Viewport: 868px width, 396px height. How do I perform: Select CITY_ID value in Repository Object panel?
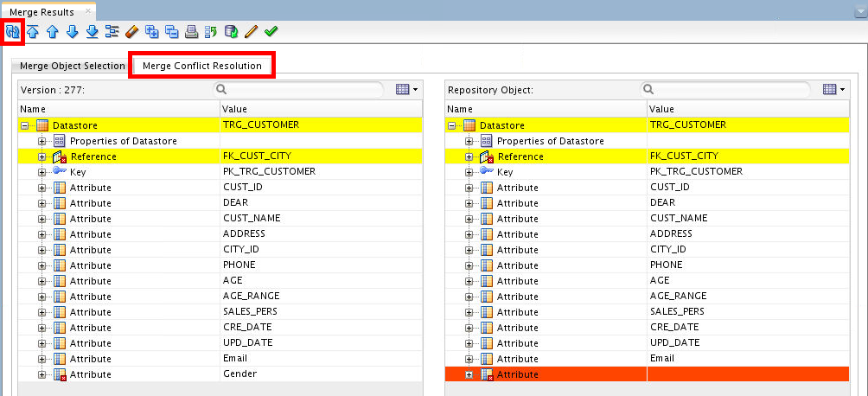click(x=668, y=249)
